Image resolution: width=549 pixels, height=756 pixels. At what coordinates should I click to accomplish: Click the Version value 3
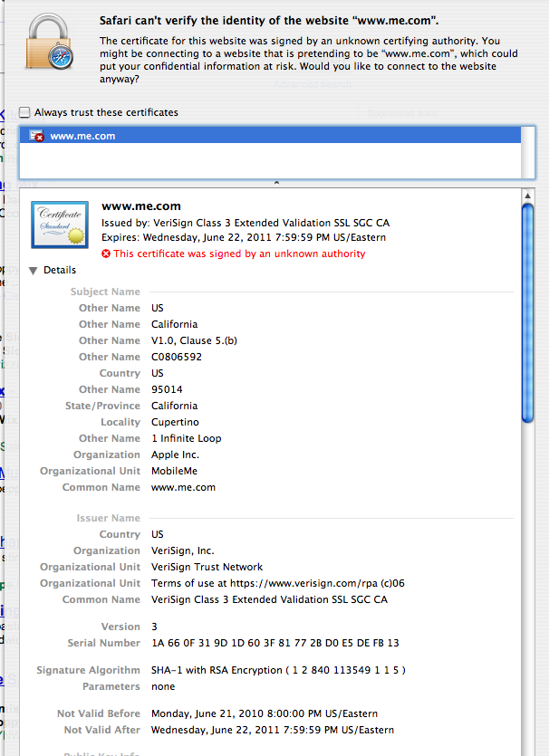tap(154, 627)
